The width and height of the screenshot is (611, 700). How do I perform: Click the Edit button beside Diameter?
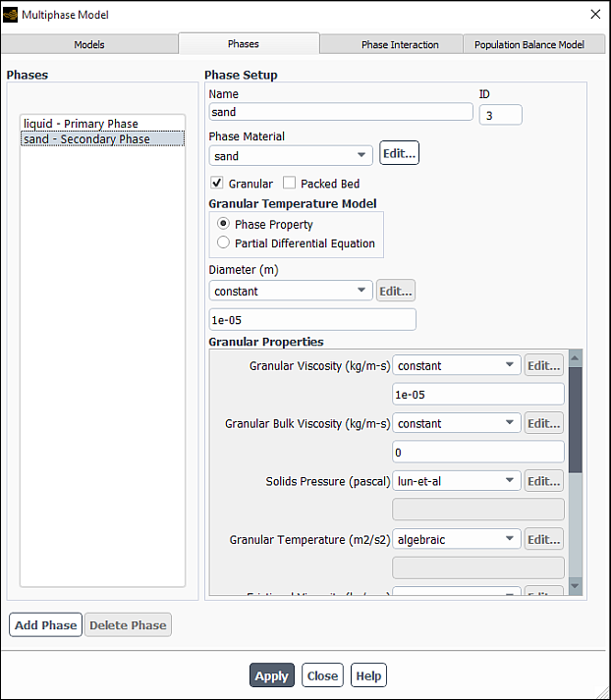pos(396,291)
